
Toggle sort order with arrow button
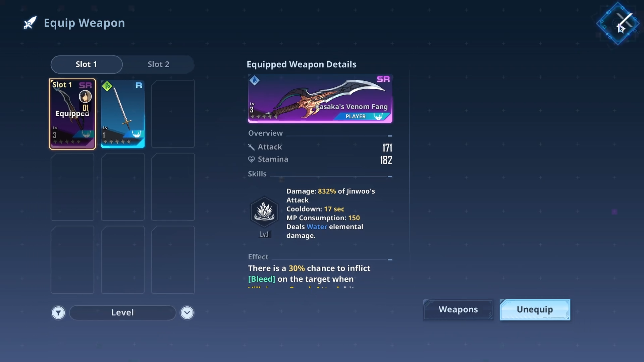click(x=187, y=313)
